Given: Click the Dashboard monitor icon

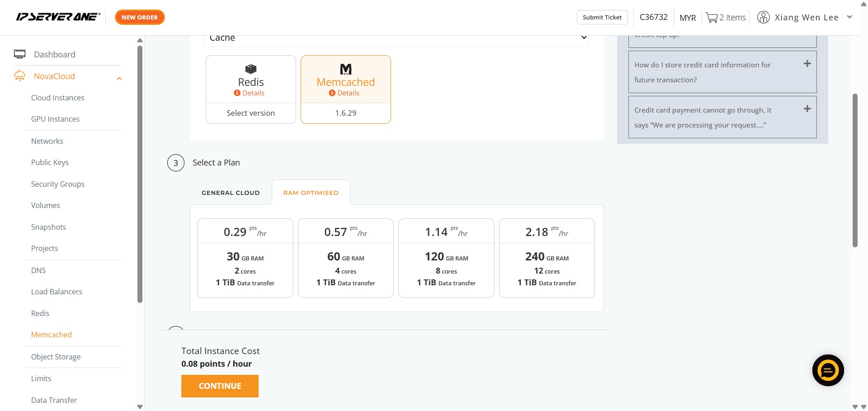Looking at the screenshot, I should [20, 54].
